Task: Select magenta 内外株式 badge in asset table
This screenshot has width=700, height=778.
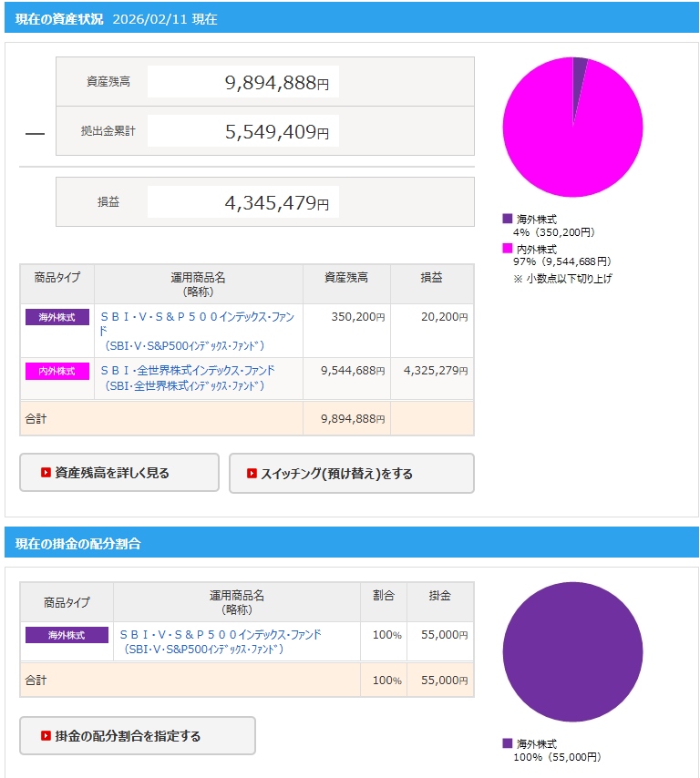Action: tap(57, 371)
